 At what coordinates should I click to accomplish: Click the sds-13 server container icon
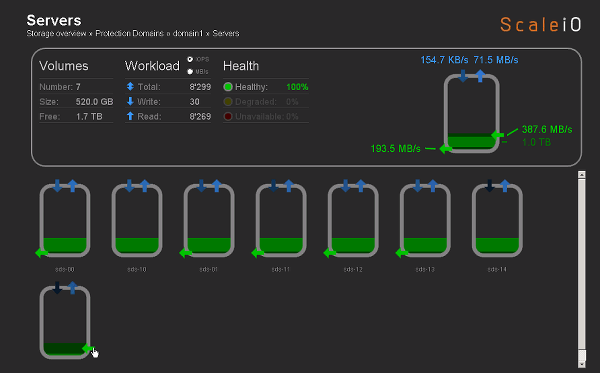coord(425,220)
